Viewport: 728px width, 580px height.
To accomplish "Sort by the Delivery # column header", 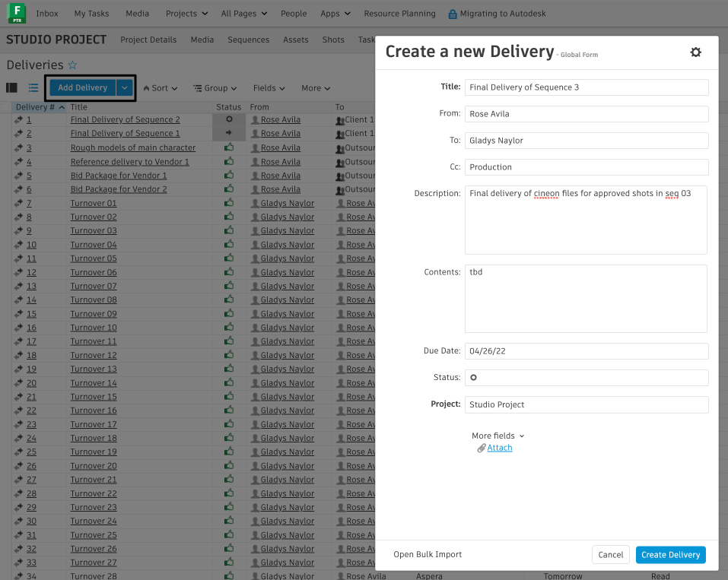I will (x=40, y=107).
